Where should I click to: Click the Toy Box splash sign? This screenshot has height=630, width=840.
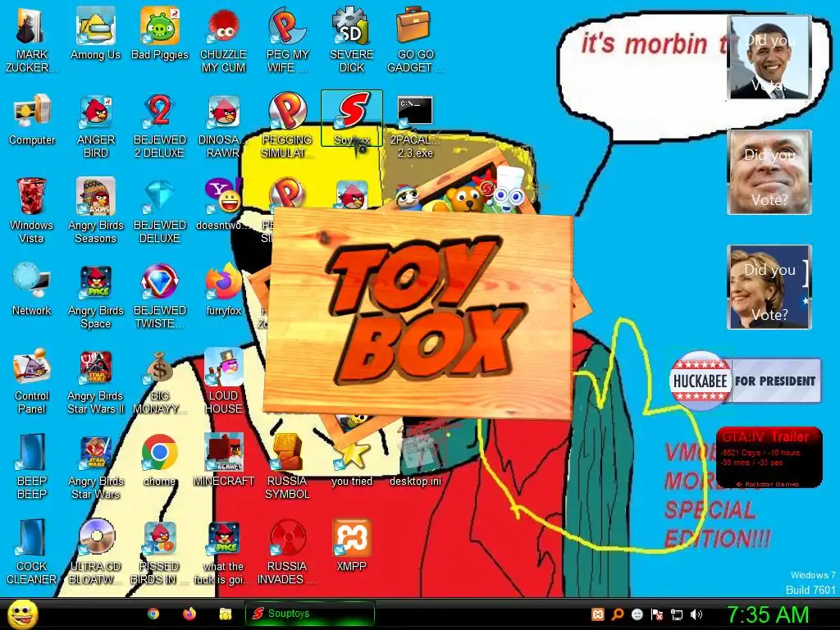pos(419,314)
